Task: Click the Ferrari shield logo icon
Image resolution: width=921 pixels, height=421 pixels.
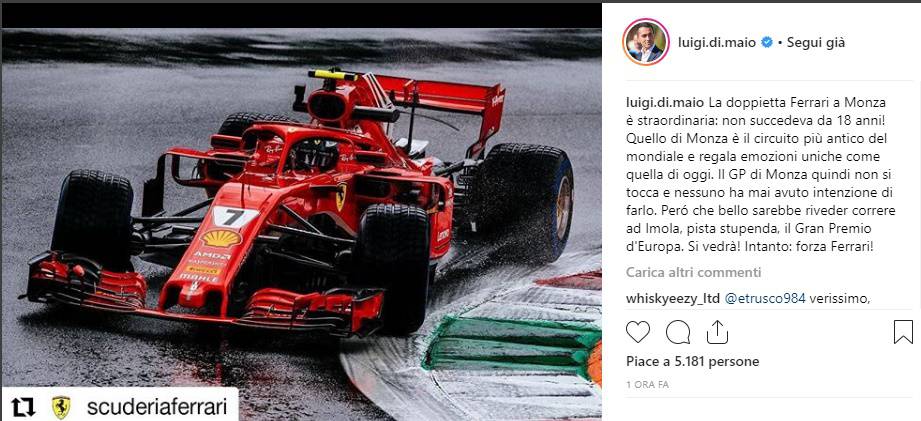Action: [61, 407]
